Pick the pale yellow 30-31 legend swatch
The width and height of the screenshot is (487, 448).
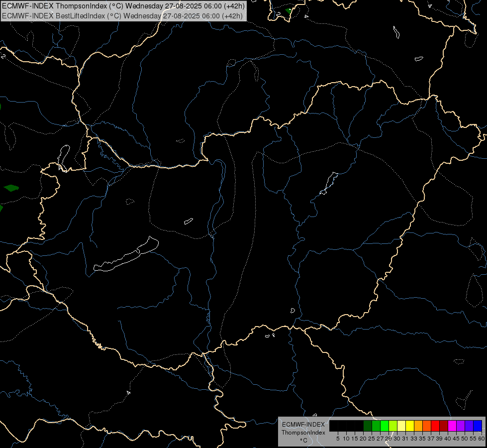(401, 426)
